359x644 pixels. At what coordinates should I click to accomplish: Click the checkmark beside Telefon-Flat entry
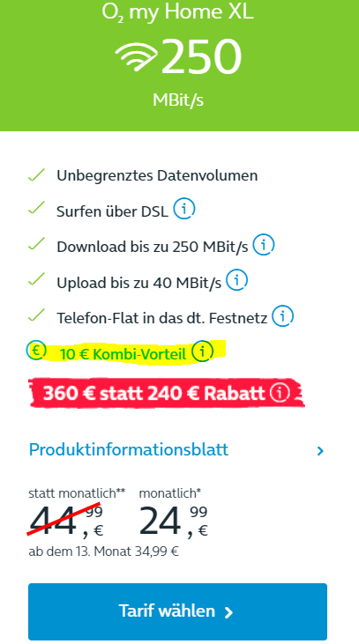(36, 315)
